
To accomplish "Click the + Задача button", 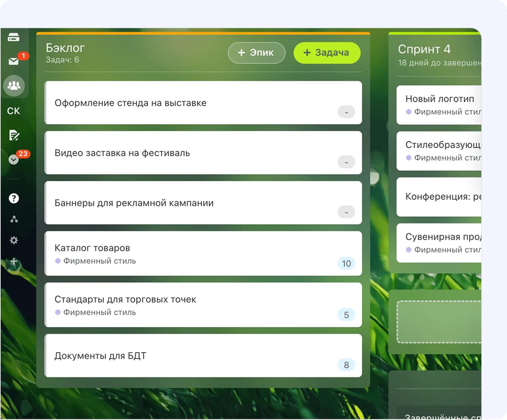I will (x=327, y=53).
